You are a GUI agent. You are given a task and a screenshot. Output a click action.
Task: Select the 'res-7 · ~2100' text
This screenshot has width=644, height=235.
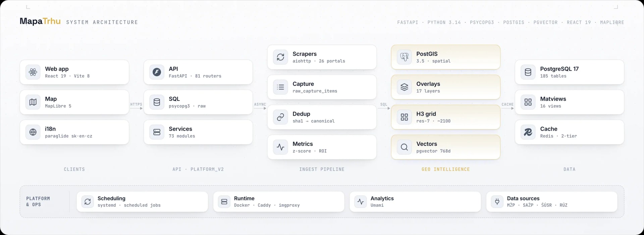tap(433, 121)
